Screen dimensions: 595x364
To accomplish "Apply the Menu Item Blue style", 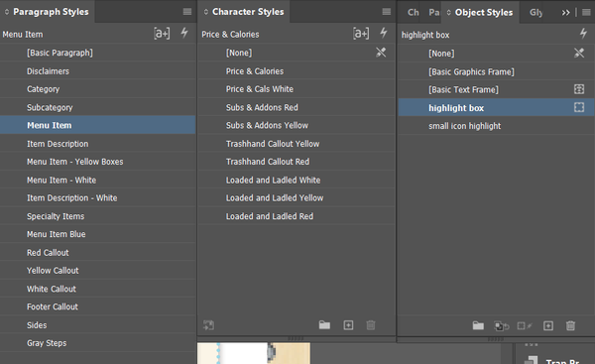I will coord(98,234).
